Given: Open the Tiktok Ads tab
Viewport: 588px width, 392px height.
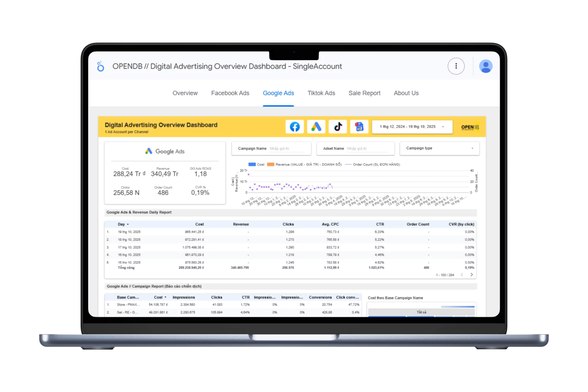Looking at the screenshot, I should [x=321, y=93].
